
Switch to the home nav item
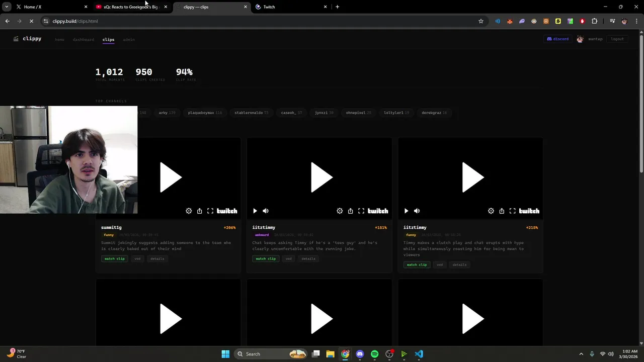pyautogui.click(x=59, y=39)
